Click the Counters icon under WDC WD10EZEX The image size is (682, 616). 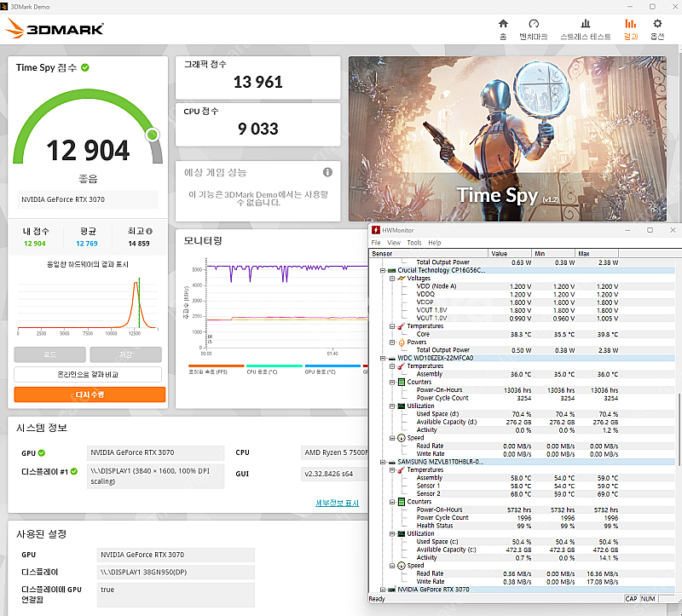(x=402, y=382)
